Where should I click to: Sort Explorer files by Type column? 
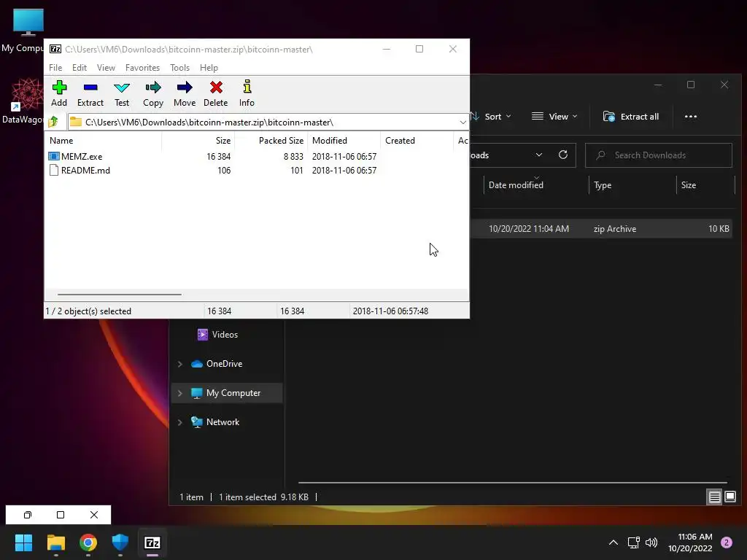(x=632, y=184)
